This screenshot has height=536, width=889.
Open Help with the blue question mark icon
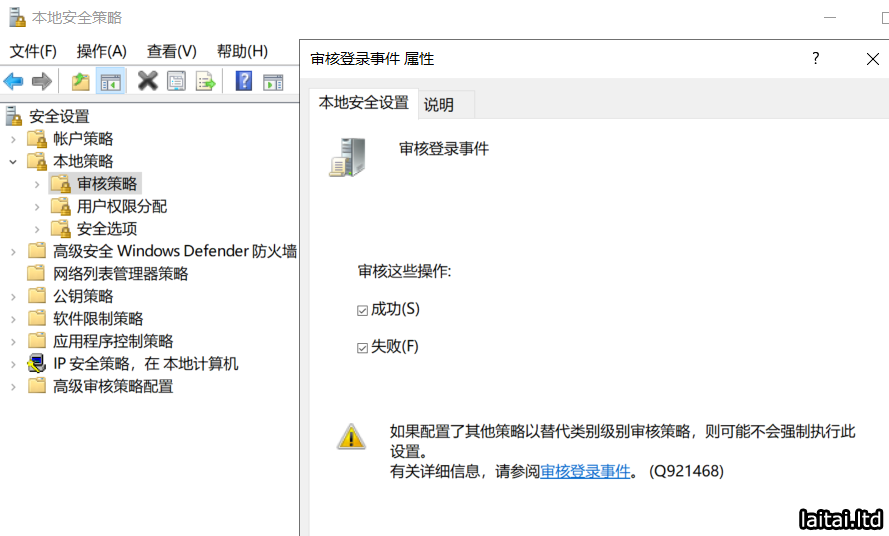click(244, 82)
